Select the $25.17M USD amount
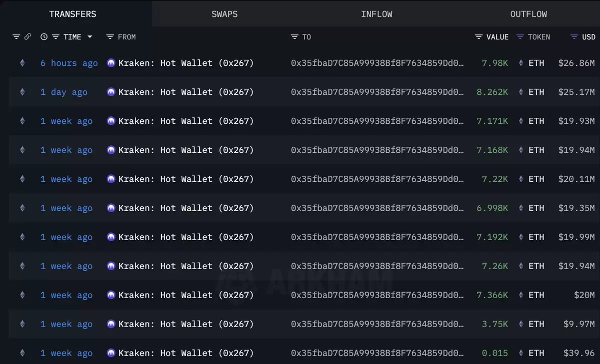The width and height of the screenshot is (600, 364). point(576,92)
